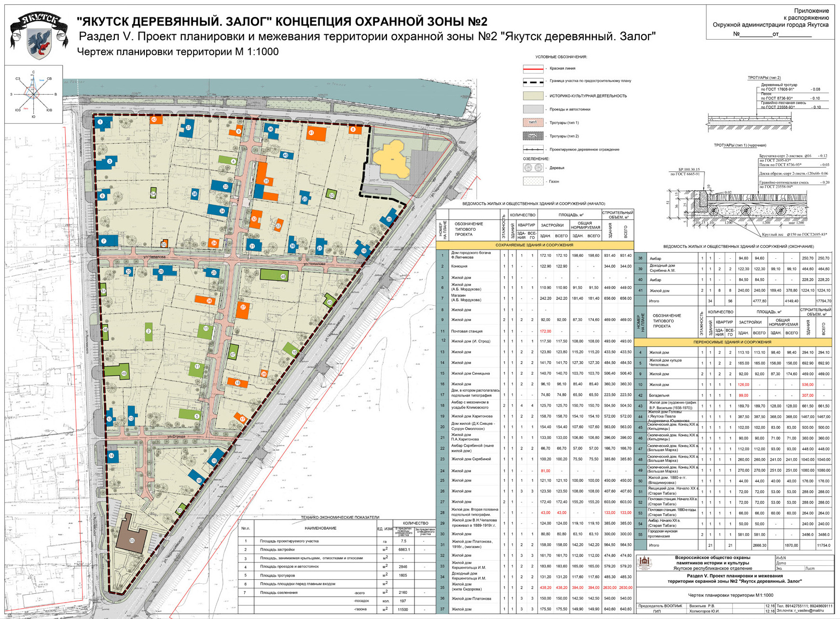Click the 'Председатель ВООПИиК' cell
Screen dimensions: 840x619
pos(660,605)
